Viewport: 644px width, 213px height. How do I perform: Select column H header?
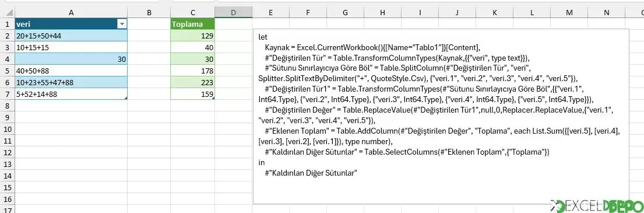(x=383, y=13)
